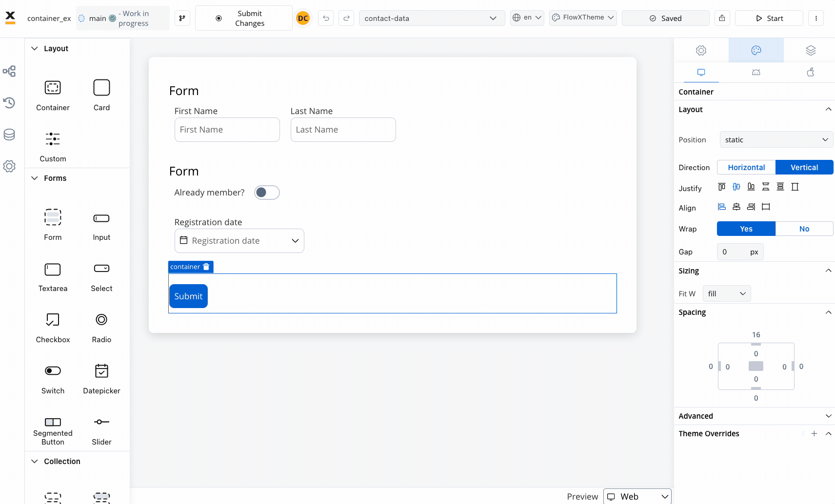The width and height of the screenshot is (835, 504).
Task: Open the contact-data dropdown
Action: [x=432, y=18]
